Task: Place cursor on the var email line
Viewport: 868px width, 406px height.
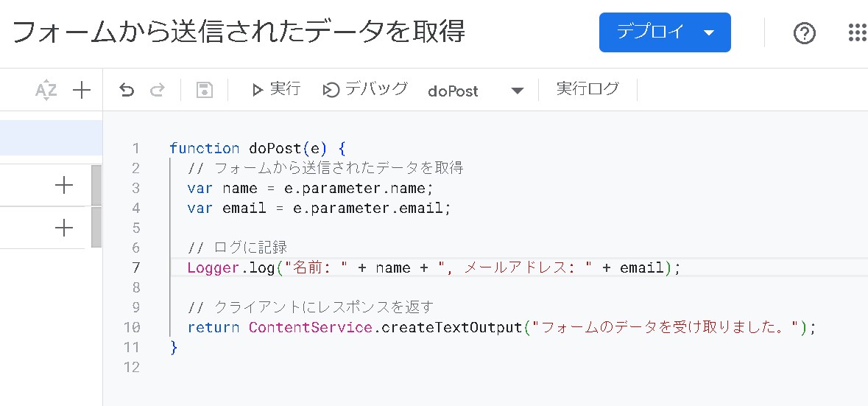Action: 319,209
